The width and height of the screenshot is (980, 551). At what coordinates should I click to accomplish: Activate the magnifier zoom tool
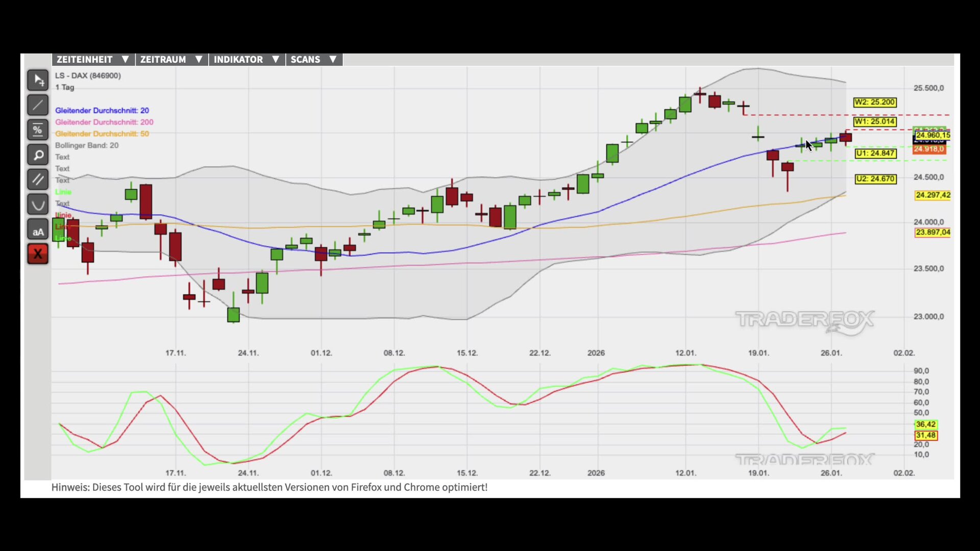[x=38, y=155]
